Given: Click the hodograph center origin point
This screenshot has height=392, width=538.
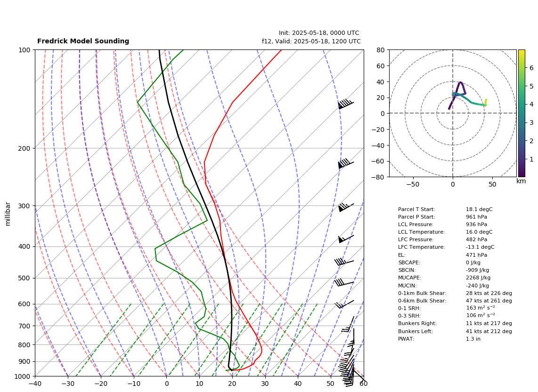Looking at the screenshot, I should click(x=453, y=113).
